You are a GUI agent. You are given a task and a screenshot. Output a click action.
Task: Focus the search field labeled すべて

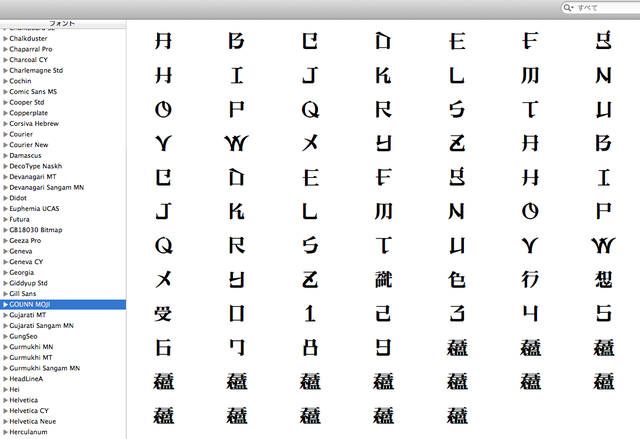(x=601, y=7)
